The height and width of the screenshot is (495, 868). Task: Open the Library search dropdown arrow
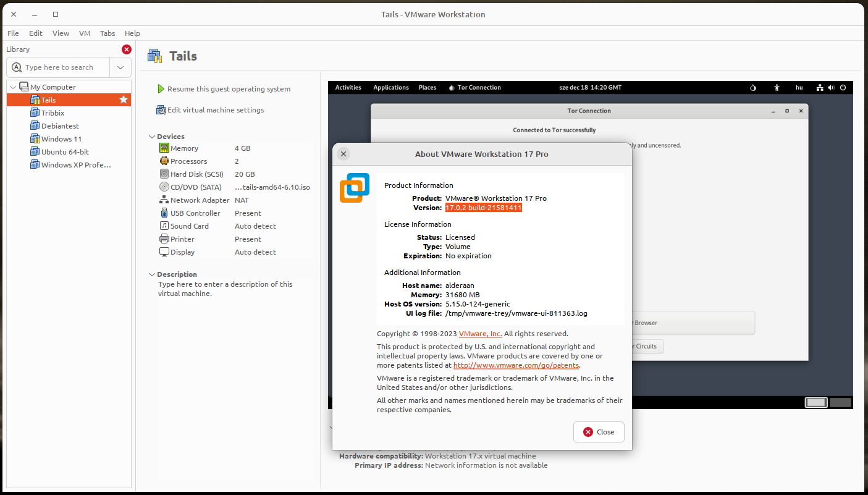[x=120, y=67]
